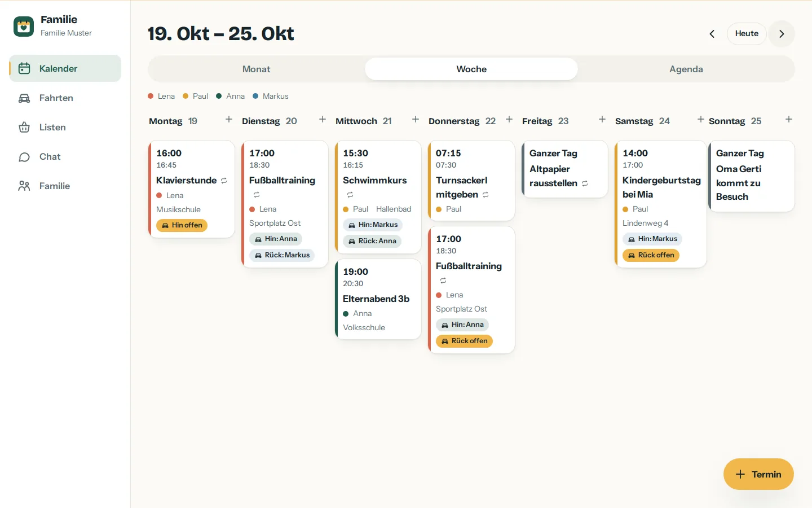Click the Familie app logo icon
812x508 pixels.
(x=24, y=26)
